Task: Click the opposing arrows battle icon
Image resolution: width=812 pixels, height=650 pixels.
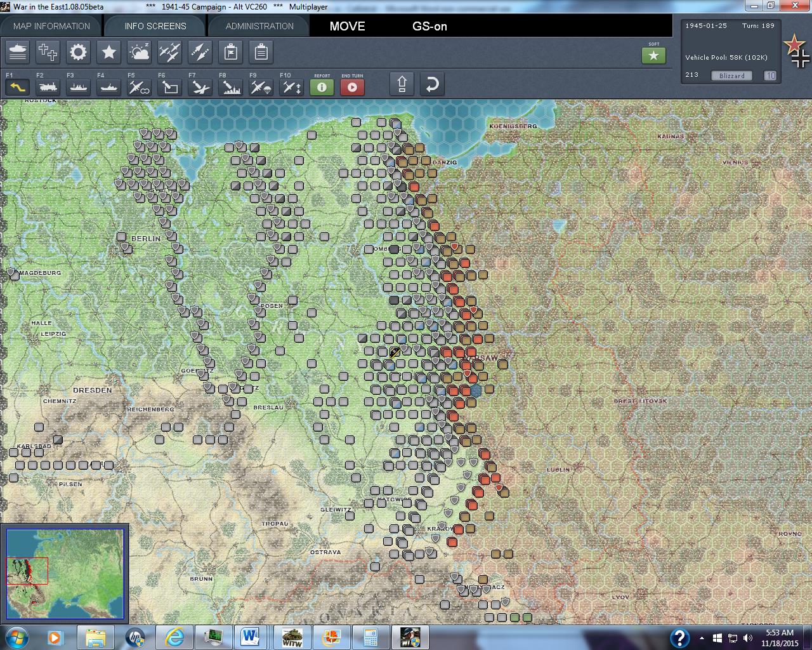Action: (200, 52)
